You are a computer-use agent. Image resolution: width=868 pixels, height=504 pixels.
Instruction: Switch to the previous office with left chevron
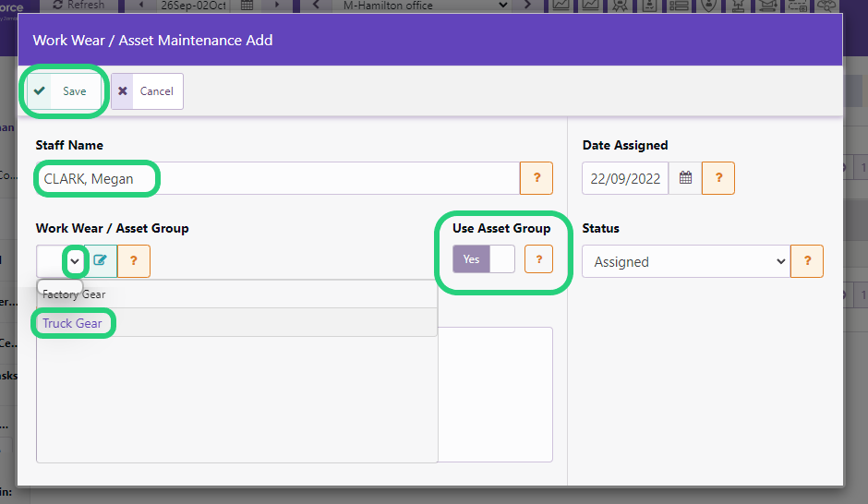(316, 6)
